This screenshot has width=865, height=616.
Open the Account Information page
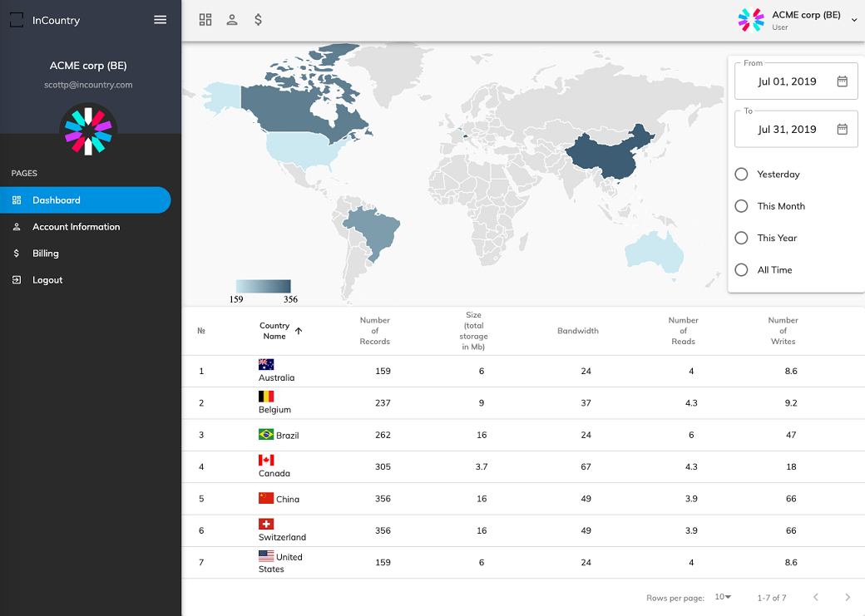tap(74, 226)
